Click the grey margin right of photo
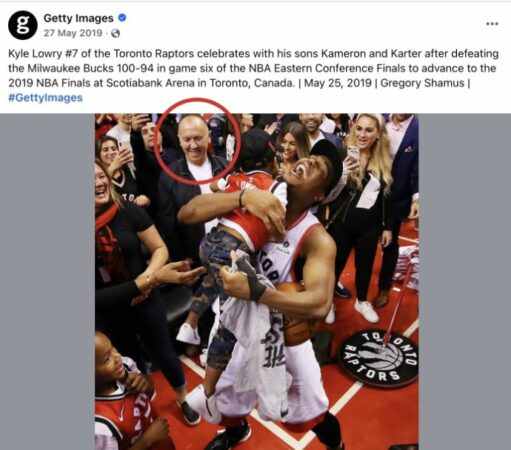This screenshot has height=450, width=511. [465, 282]
